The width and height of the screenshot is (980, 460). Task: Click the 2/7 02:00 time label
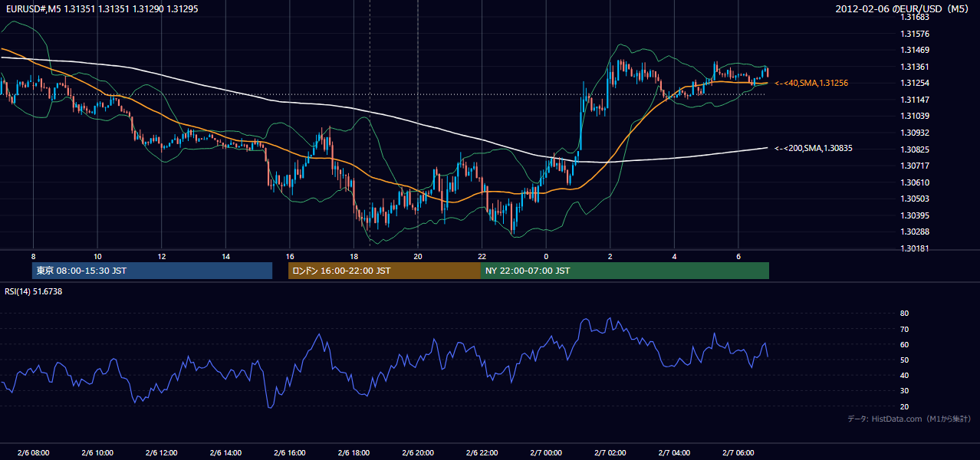click(610, 452)
